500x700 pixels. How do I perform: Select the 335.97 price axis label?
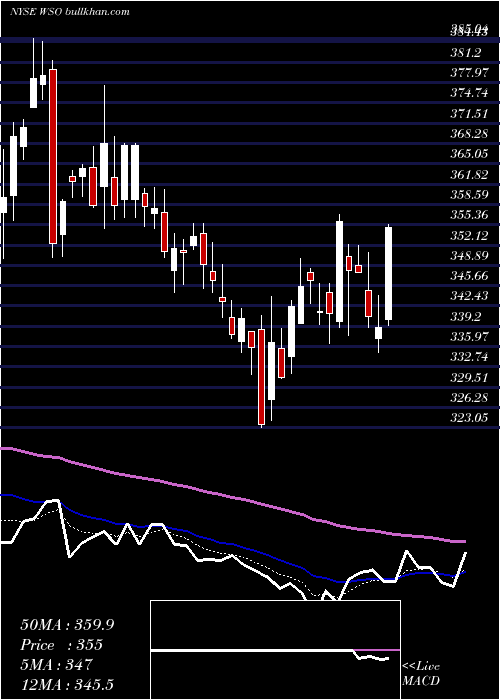[469, 336]
